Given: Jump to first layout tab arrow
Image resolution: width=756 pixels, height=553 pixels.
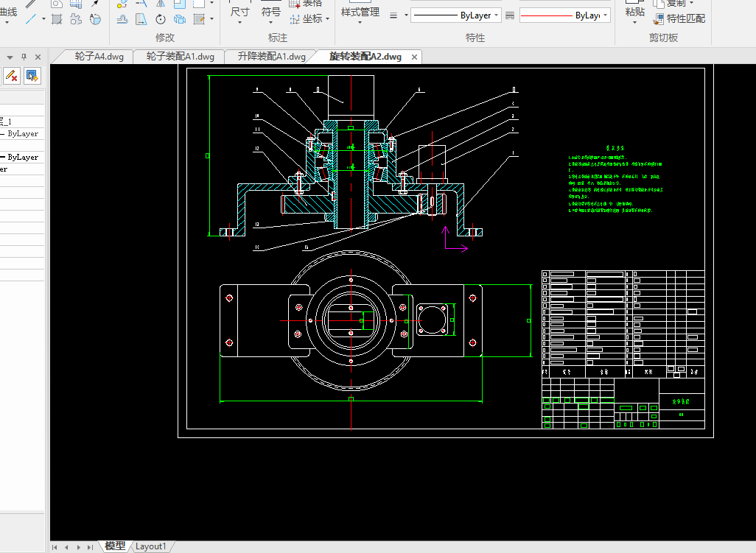Looking at the screenshot, I should pyautogui.click(x=55, y=547).
